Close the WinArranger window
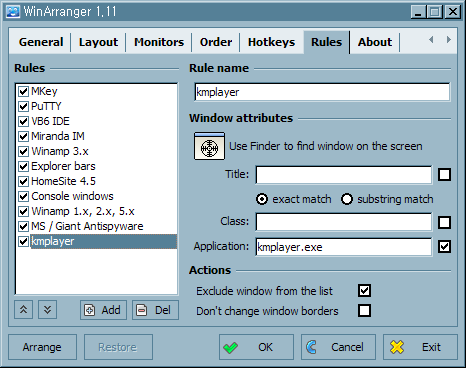The image size is (466, 368). click(453, 12)
